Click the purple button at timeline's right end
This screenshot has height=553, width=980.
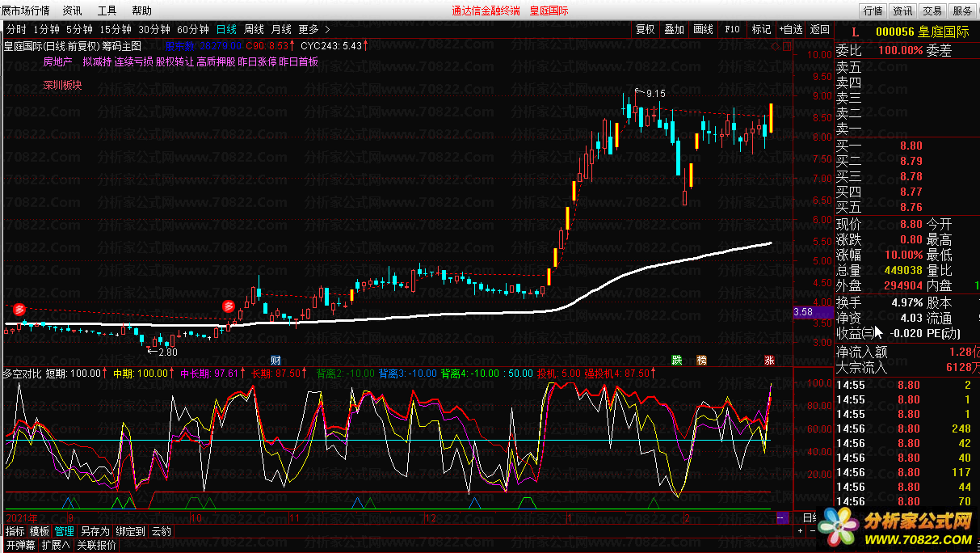coord(781,517)
